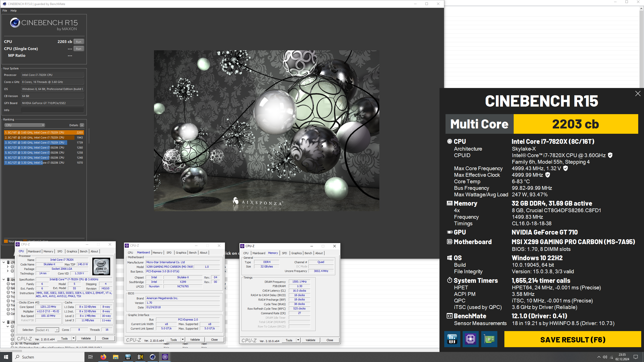Select IA: VR-Thermoalarm sensor row

27,344
